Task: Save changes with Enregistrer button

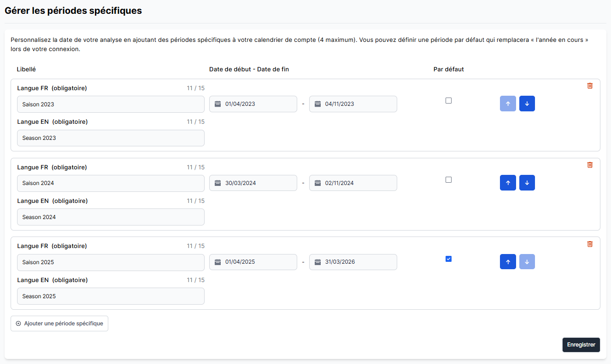Action: [581, 345]
